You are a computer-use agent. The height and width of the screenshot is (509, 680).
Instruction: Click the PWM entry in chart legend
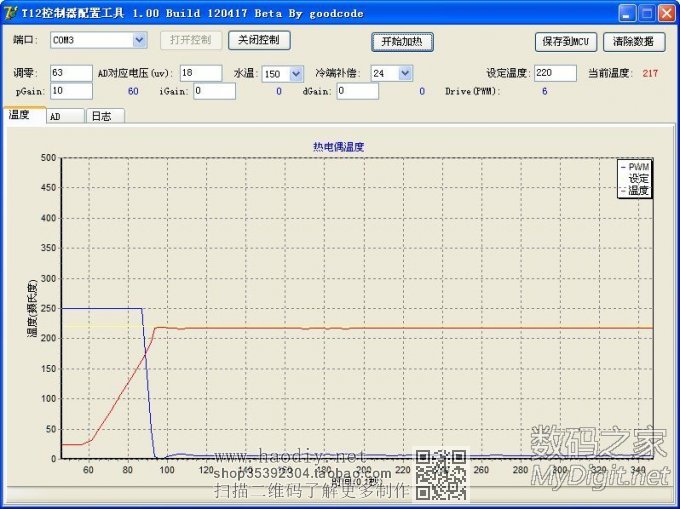pyautogui.click(x=637, y=167)
